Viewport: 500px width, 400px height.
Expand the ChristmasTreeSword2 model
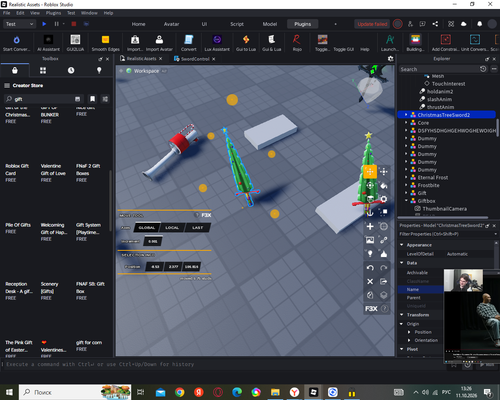[406, 115]
